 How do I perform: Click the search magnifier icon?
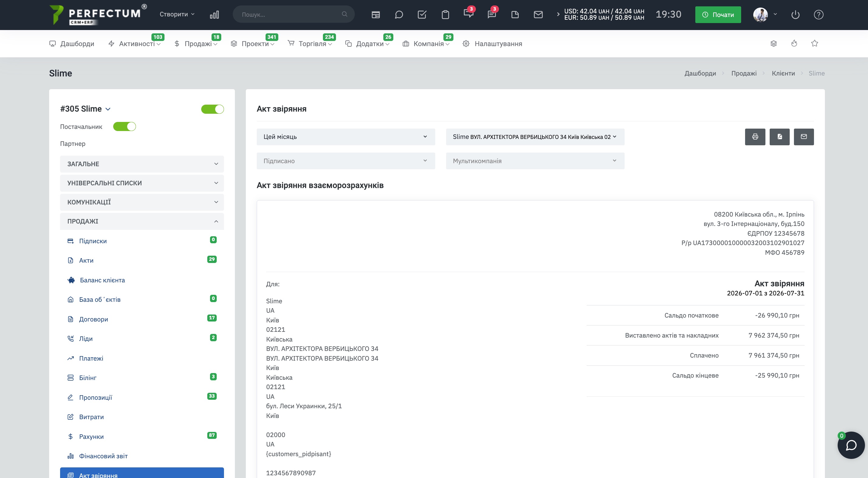click(344, 14)
